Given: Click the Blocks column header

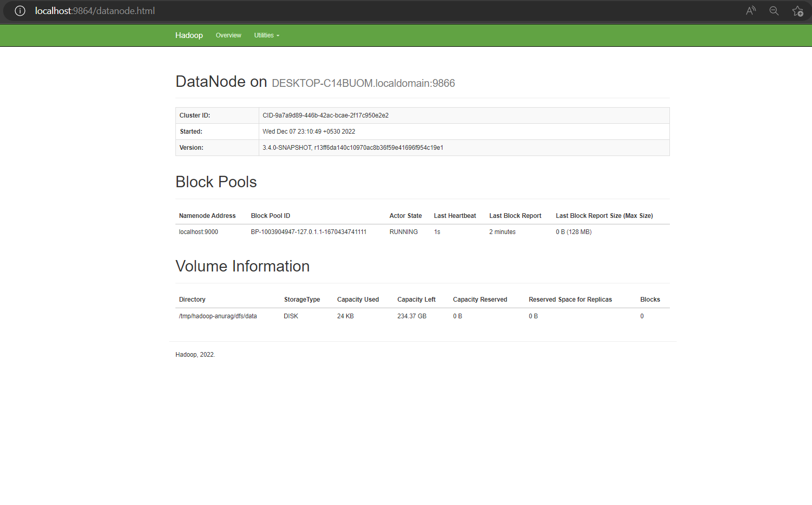Looking at the screenshot, I should pos(650,300).
